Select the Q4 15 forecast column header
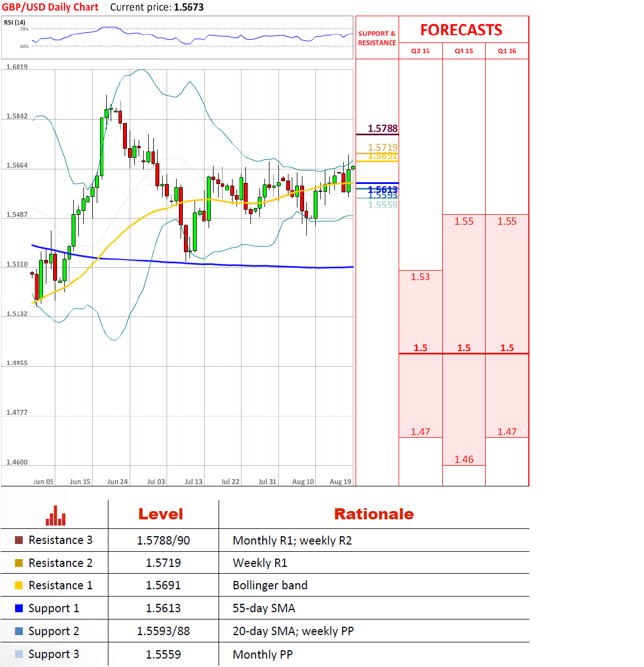Image resolution: width=644 pixels, height=667 pixels. click(x=463, y=51)
